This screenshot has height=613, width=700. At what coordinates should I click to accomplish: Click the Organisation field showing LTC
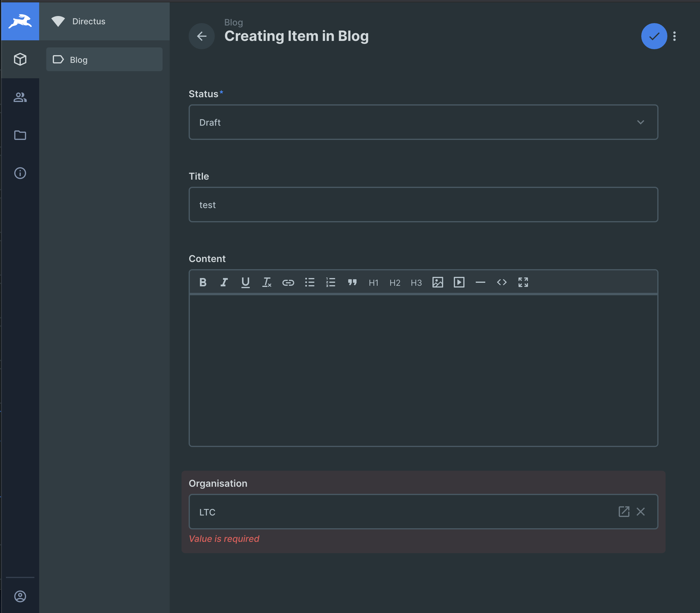[x=423, y=512]
